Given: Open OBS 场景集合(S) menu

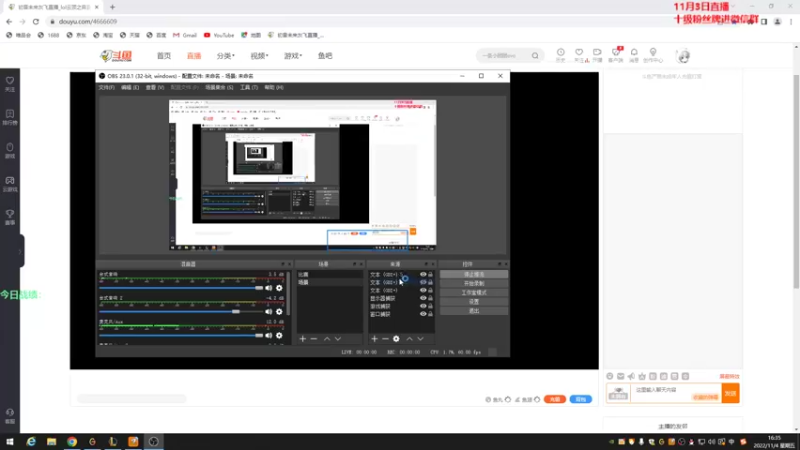Looking at the screenshot, I should click(219, 88).
